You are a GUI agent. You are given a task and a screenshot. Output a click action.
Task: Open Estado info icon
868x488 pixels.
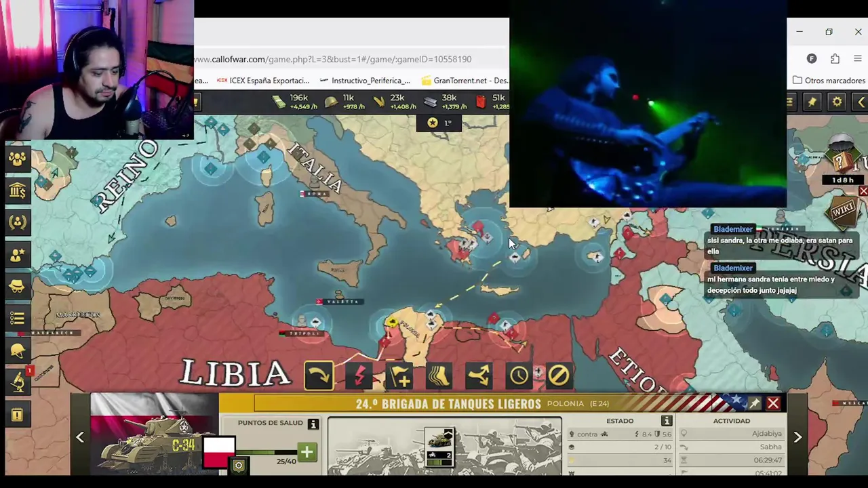(667, 421)
